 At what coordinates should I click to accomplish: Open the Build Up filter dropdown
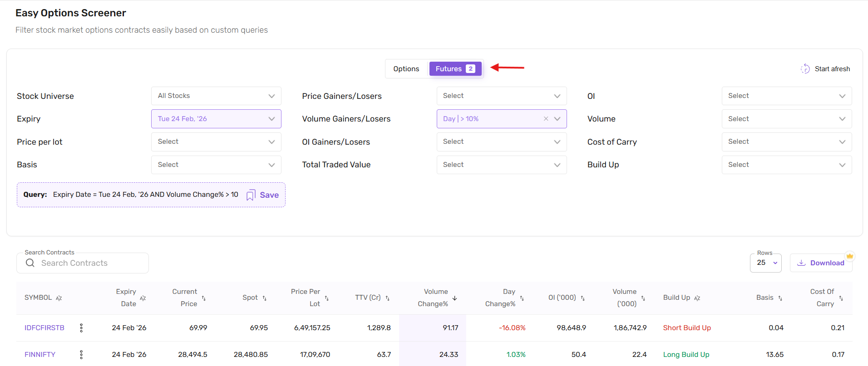pyautogui.click(x=786, y=165)
